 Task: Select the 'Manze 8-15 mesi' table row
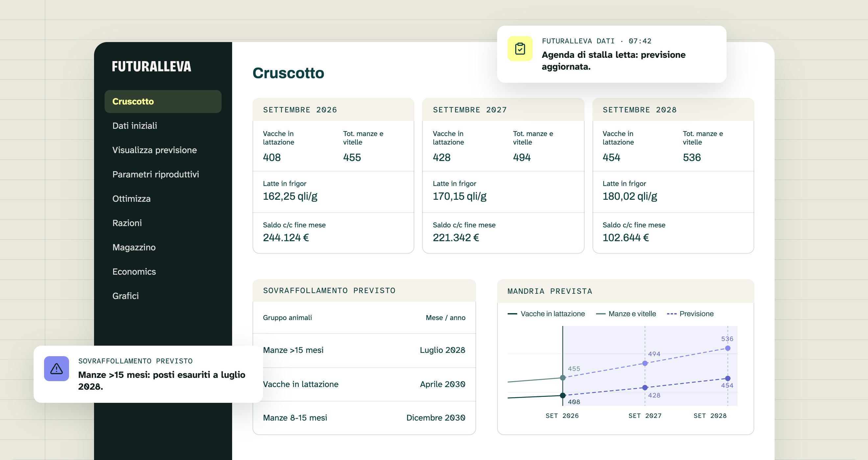tap(364, 418)
